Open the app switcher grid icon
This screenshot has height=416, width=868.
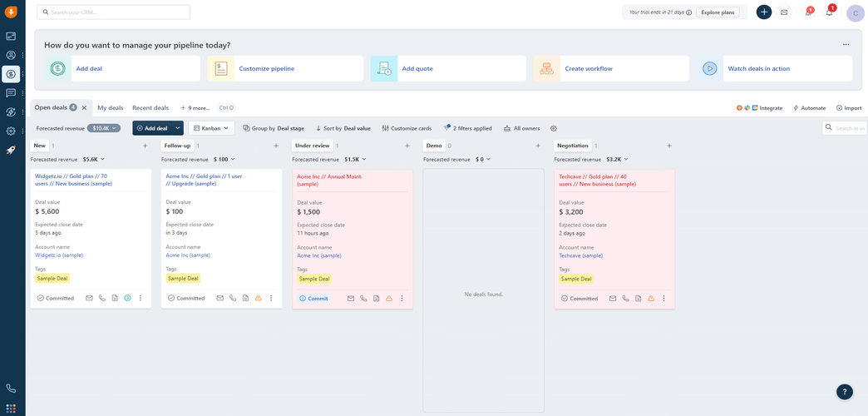11,409
